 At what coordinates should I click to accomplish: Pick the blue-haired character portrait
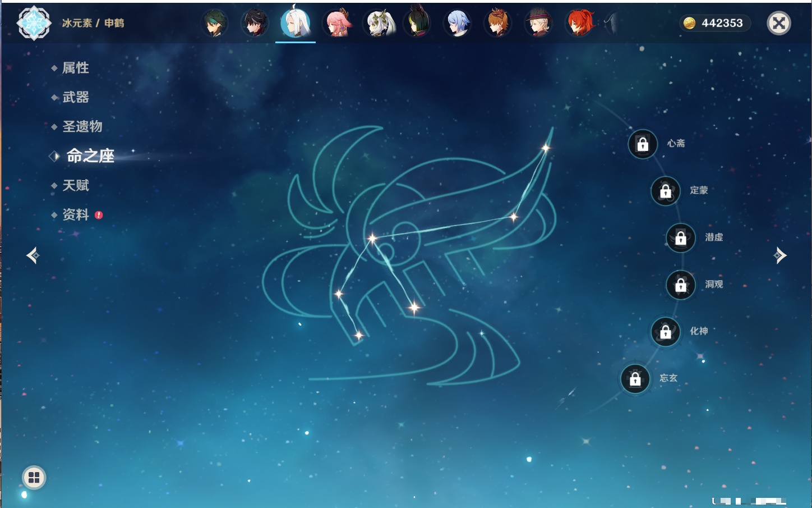click(x=458, y=24)
